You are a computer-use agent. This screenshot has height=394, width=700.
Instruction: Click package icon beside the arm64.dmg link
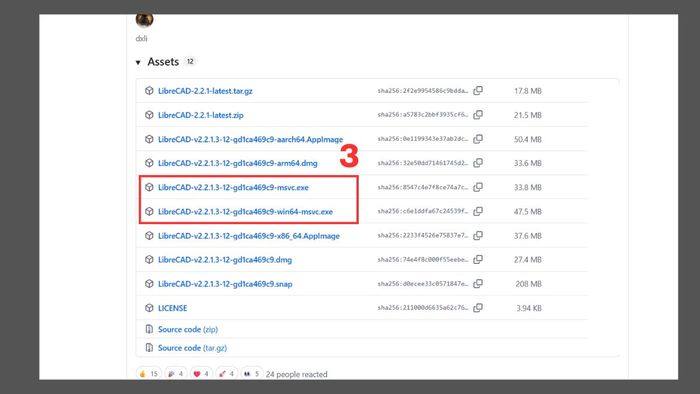149,163
